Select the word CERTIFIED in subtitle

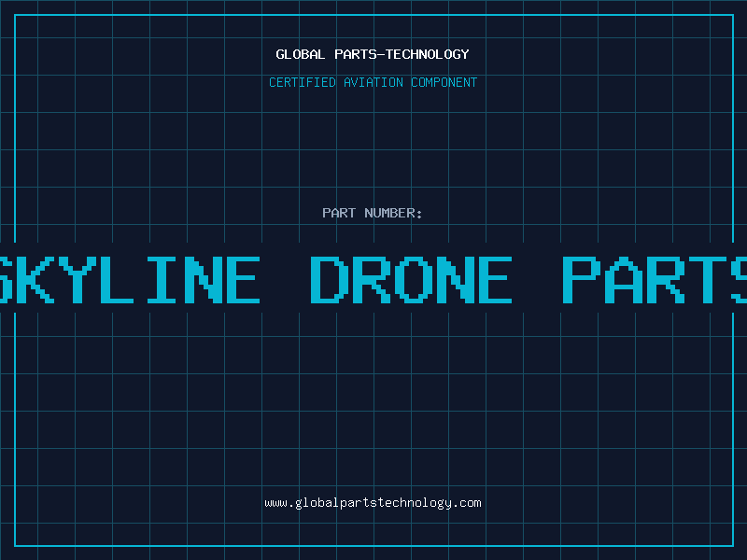pos(303,82)
